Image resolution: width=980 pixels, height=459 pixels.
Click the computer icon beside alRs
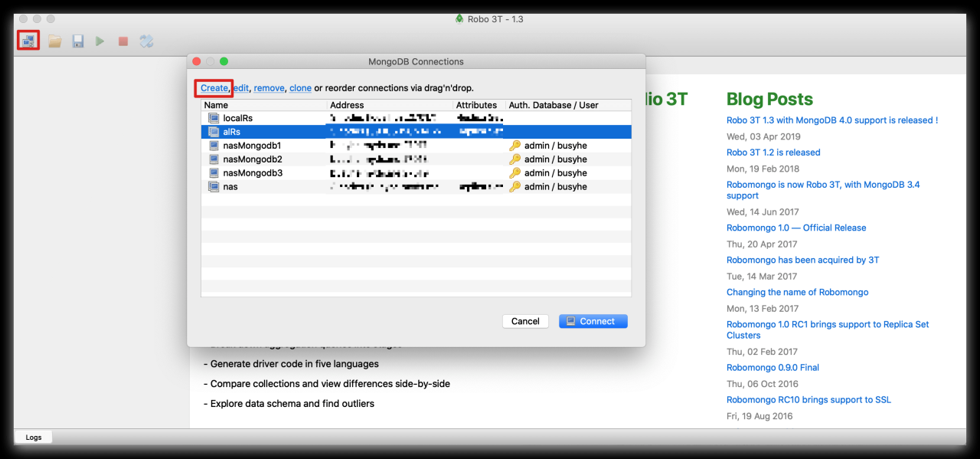click(x=214, y=132)
